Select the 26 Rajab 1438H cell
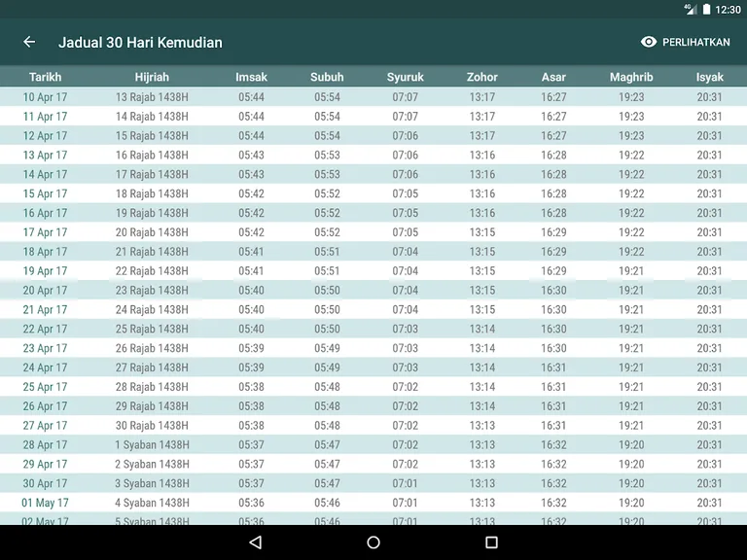Screen dimensions: 747x560 click(x=152, y=348)
